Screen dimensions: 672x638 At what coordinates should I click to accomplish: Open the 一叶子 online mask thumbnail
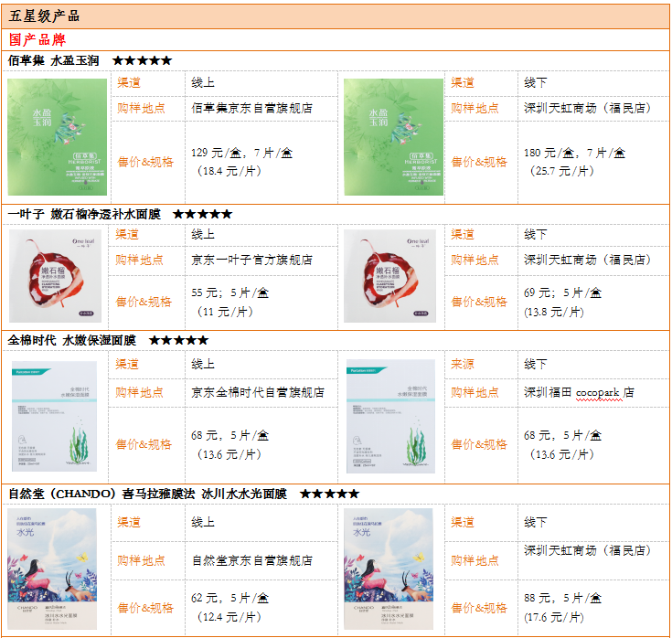pos(55,276)
